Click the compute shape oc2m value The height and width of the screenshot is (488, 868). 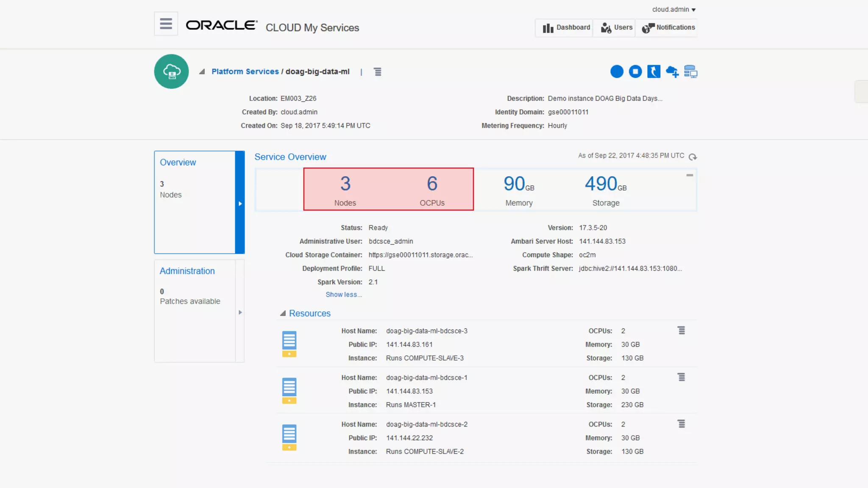[587, 255]
